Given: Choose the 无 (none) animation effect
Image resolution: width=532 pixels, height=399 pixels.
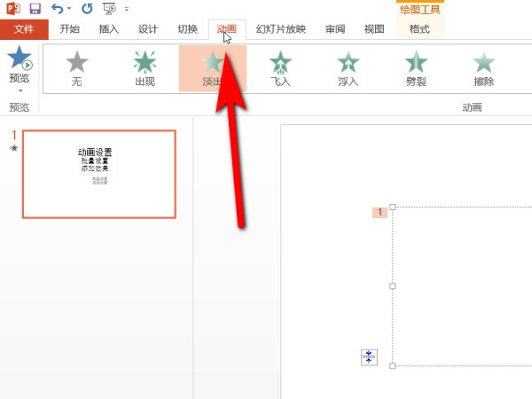Looking at the screenshot, I should [x=77, y=69].
